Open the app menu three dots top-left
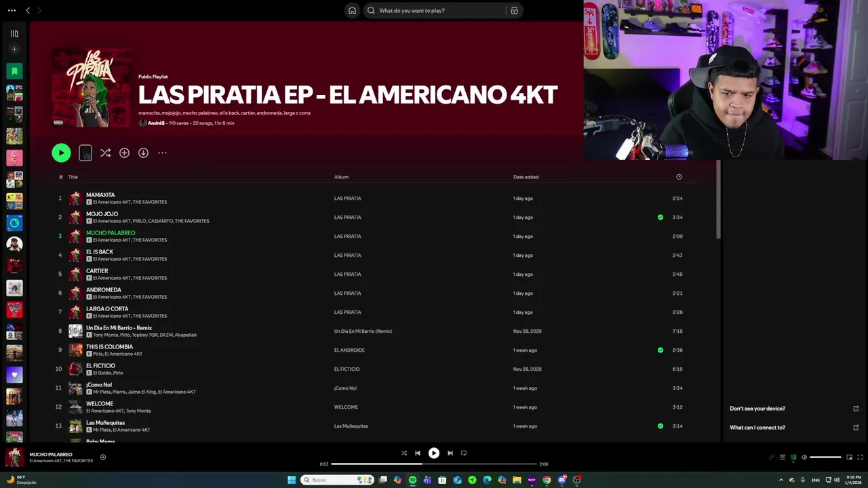Screen dimensions: 868x488 (x=12, y=10)
